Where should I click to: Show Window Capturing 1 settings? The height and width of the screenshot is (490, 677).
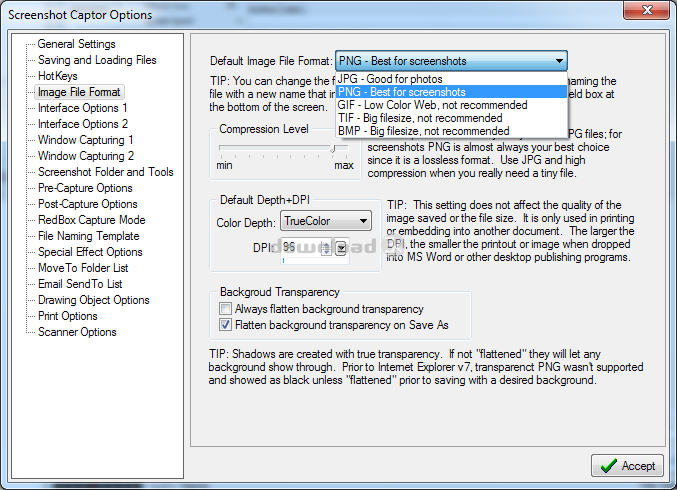tap(85, 140)
